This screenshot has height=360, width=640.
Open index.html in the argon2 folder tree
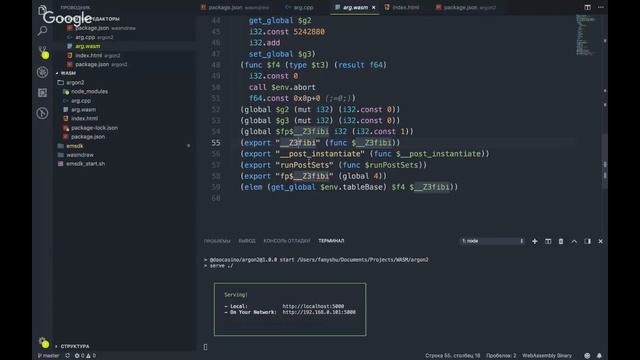click(84, 118)
